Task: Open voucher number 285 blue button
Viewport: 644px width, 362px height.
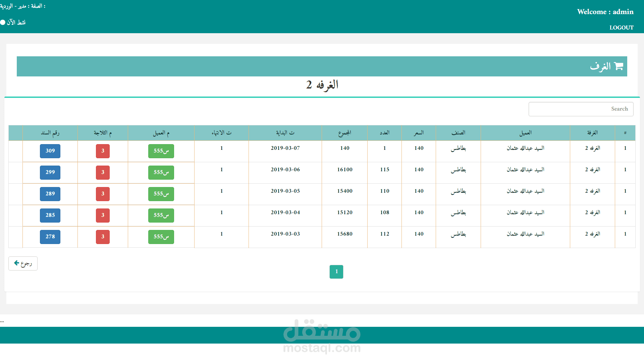Action: point(50,215)
